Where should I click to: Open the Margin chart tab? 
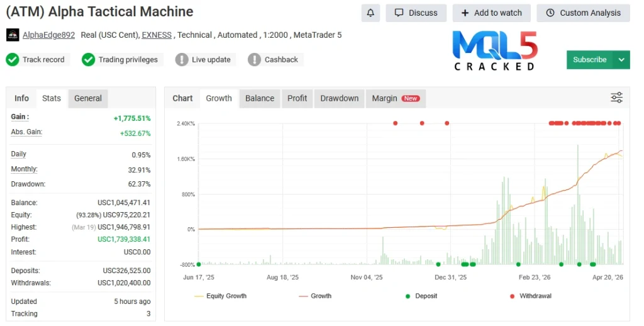click(x=396, y=98)
